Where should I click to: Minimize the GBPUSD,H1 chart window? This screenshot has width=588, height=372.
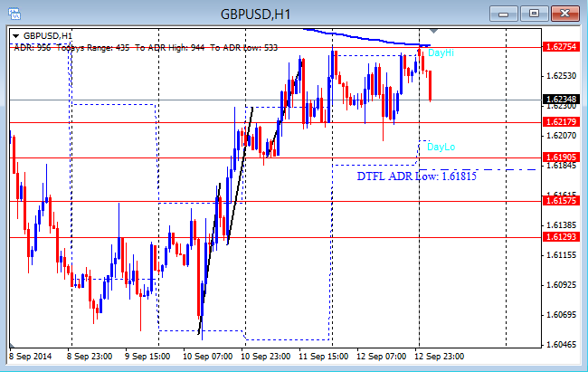coord(504,14)
